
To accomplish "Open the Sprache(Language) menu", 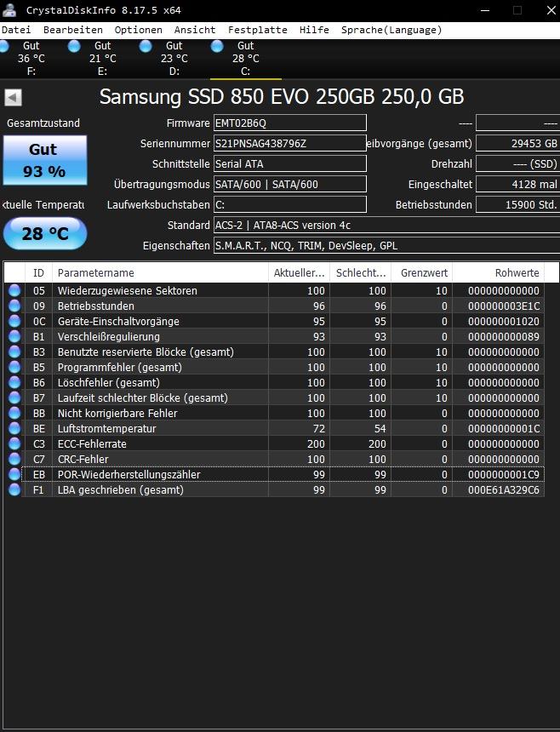I will [391, 30].
